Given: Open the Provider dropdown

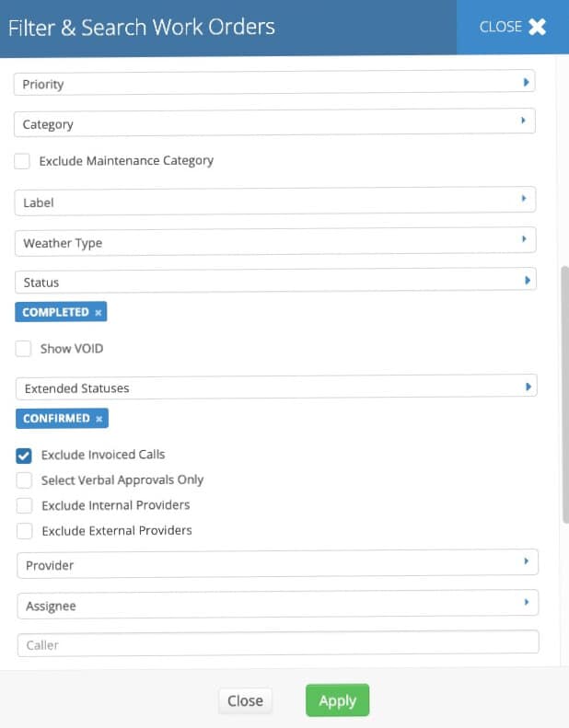Looking at the screenshot, I should coord(276,564).
